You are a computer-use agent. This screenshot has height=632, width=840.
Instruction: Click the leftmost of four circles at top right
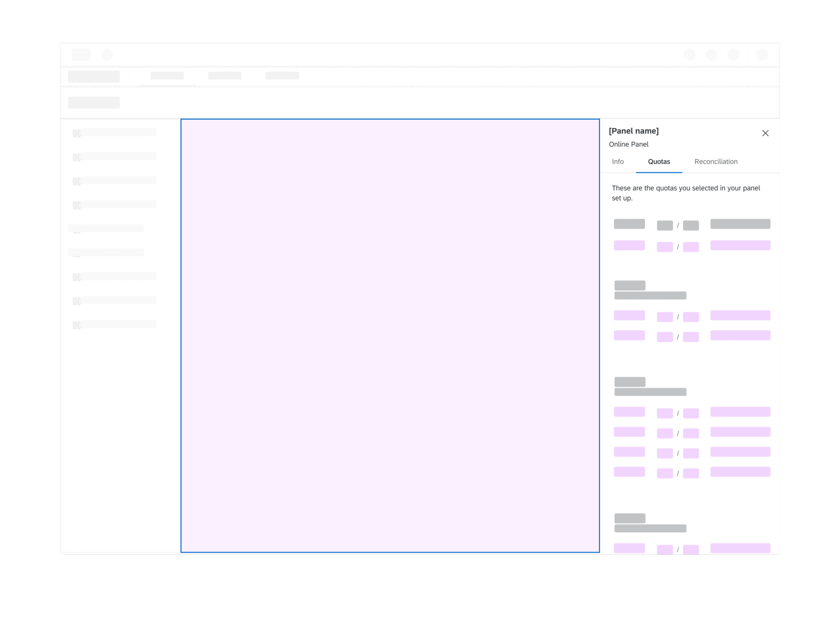click(x=689, y=55)
